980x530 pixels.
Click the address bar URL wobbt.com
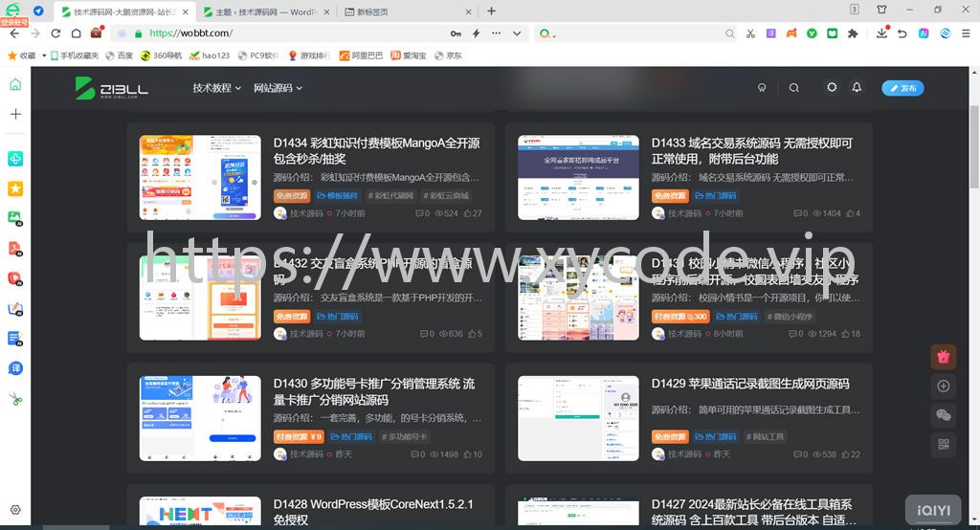pyautogui.click(x=190, y=33)
